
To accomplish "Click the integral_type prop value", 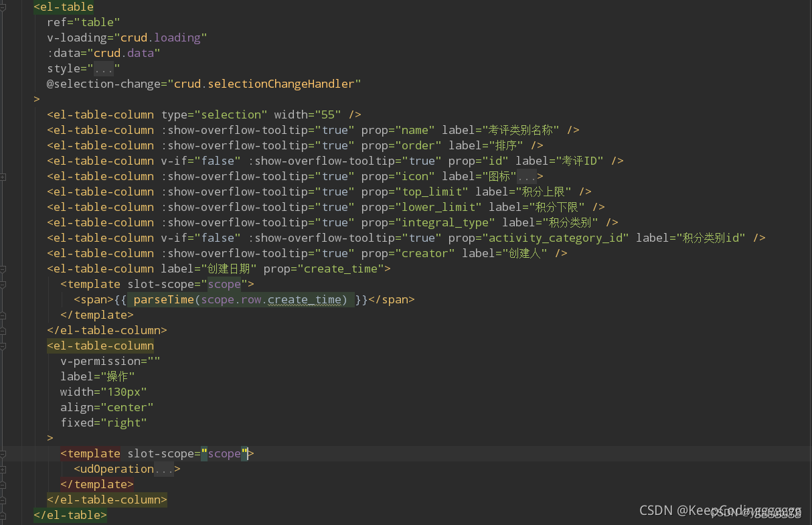I will tap(447, 223).
